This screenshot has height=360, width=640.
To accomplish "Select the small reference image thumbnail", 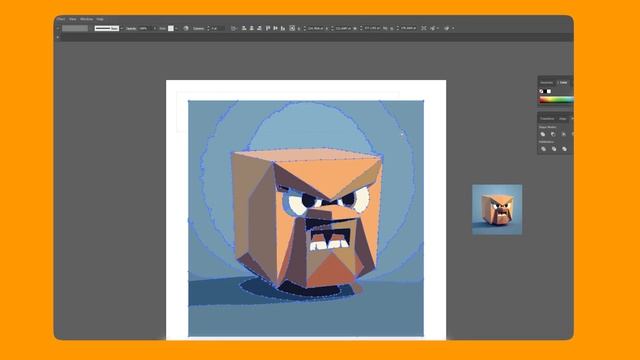I will pyautogui.click(x=497, y=209).
